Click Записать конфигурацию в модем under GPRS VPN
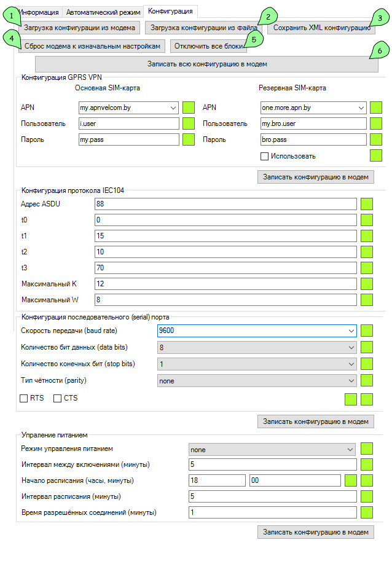This screenshot has height=564, width=392. tap(316, 177)
